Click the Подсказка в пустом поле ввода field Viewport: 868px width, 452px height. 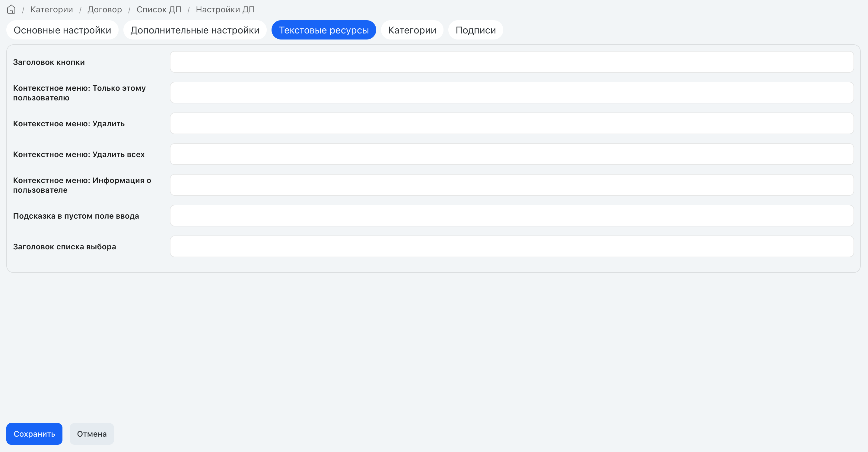511,216
